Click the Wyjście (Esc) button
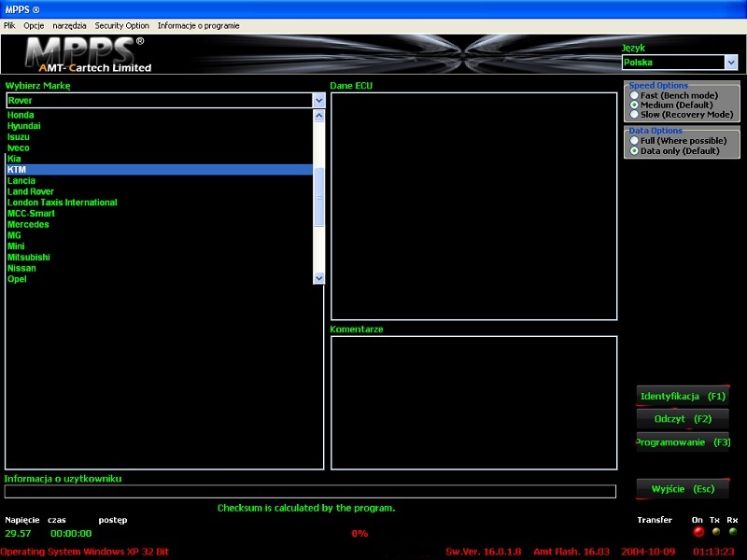 pos(682,489)
